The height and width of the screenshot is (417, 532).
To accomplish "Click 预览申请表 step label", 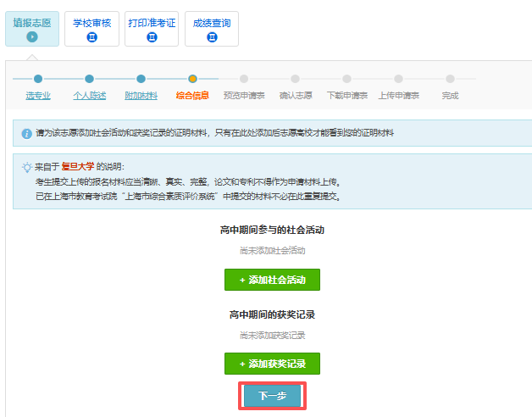I will click(244, 96).
